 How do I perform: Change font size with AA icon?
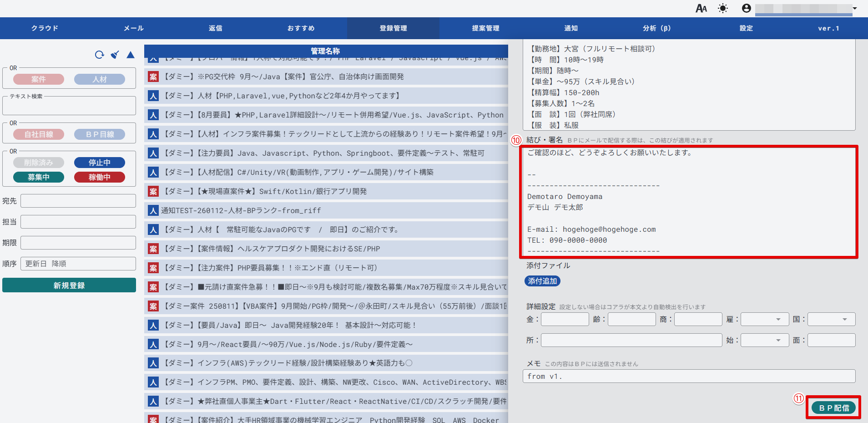coord(701,8)
